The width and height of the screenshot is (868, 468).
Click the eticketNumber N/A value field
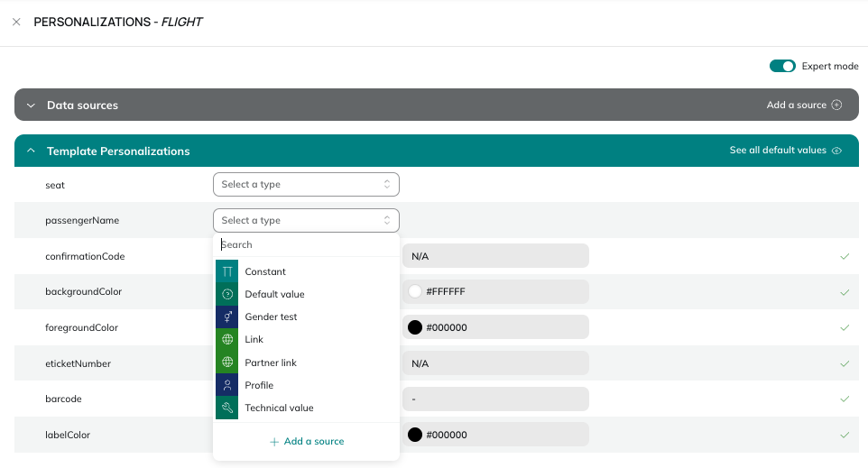[x=495, y=363]
